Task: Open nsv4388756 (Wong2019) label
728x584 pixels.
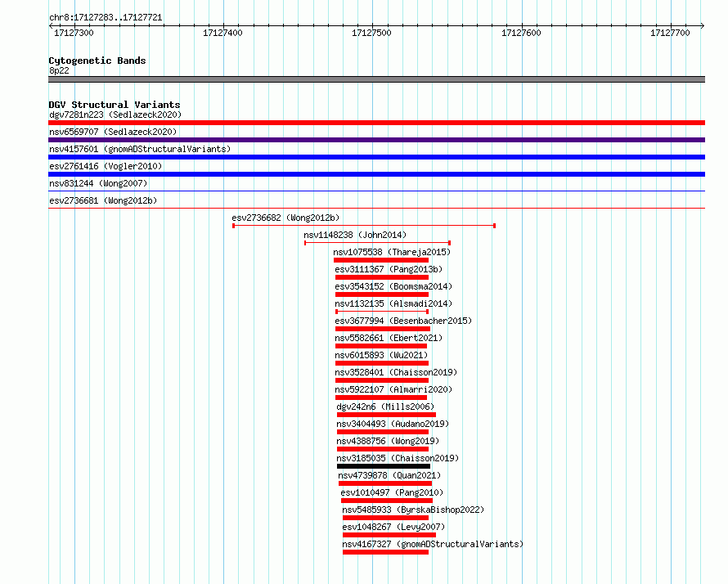Action: [388, 441]
